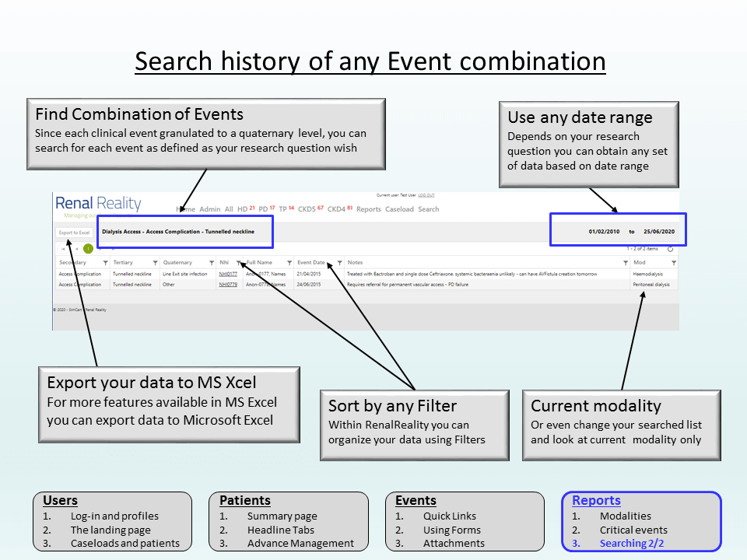Click the Export to Excel button

click(75, 233)
